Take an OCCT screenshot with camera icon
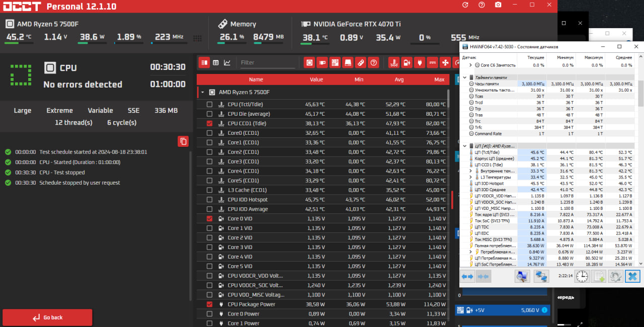This screenshot has width=644, height=327. point(498,5)
